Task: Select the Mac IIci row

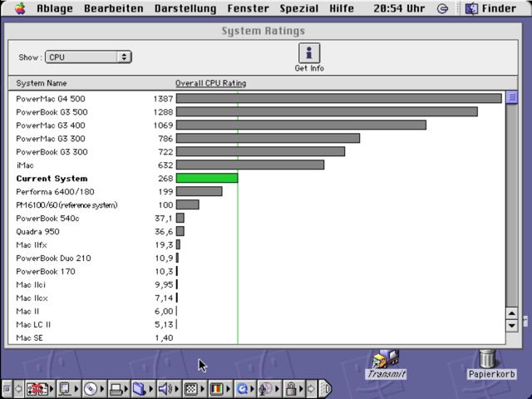Action: pyautogui.click(x=257, y=284)
